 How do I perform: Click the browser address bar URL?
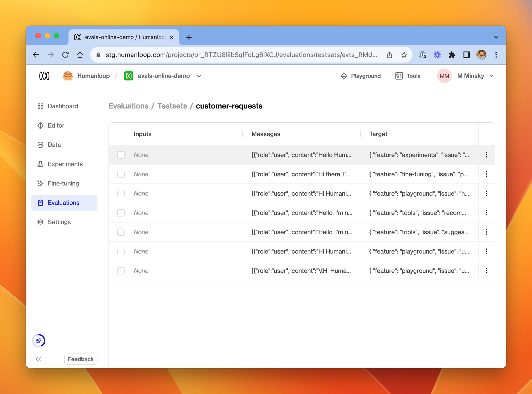[241, 55]
